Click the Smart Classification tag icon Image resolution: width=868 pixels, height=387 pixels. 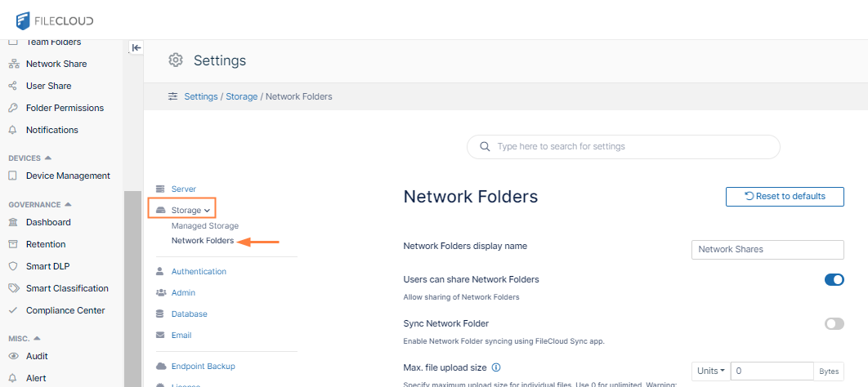pyautogui.click(x=12, y=288)
